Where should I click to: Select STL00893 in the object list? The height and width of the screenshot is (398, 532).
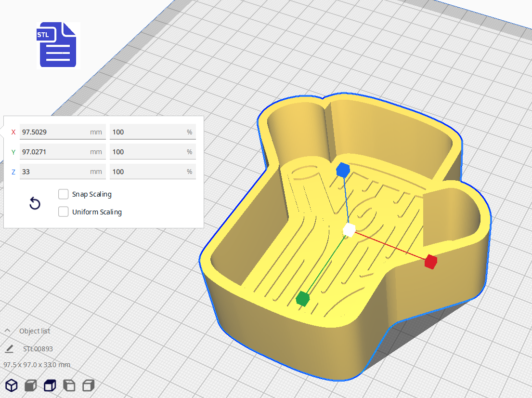click(38, 348)
